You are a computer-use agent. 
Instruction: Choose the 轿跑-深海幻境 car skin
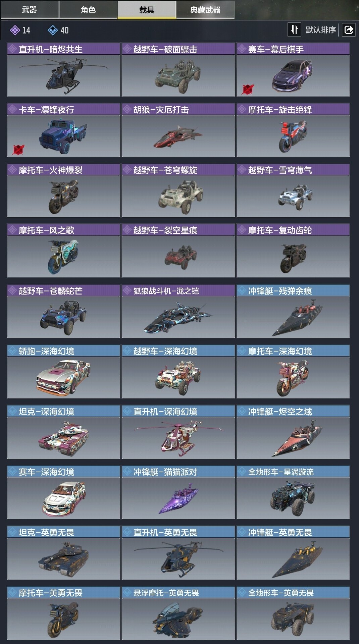(63, 377)
